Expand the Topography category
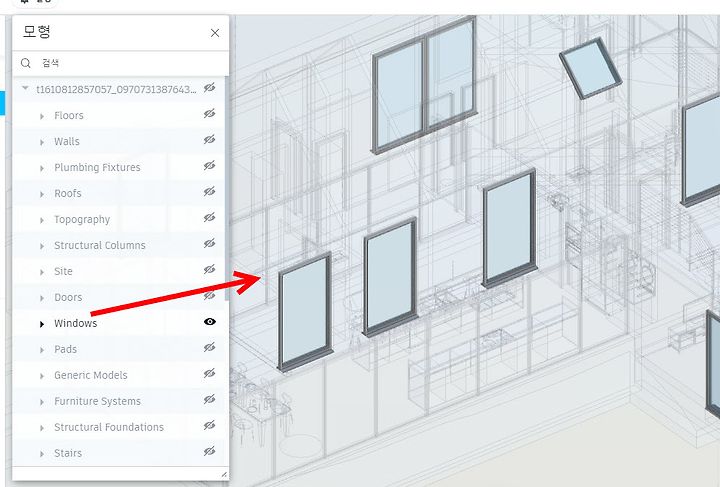720x487 pixels. pyautogui.click(x=42, y=220)
